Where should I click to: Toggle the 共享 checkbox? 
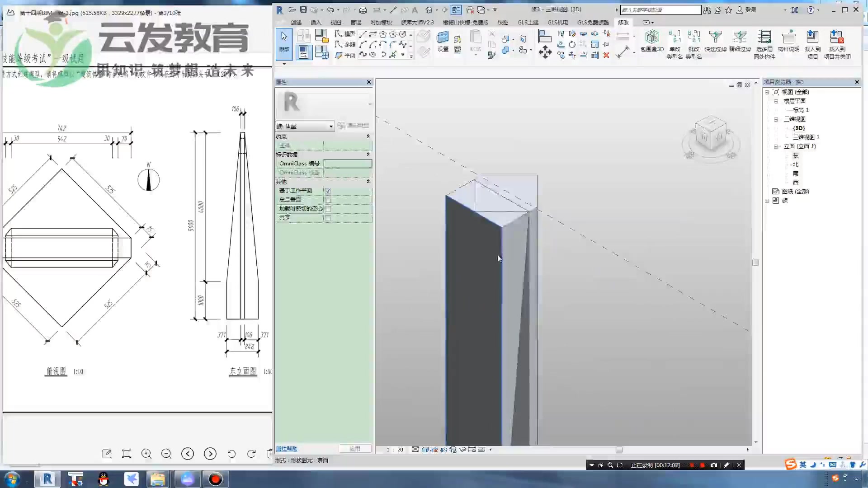coord(328,218)
